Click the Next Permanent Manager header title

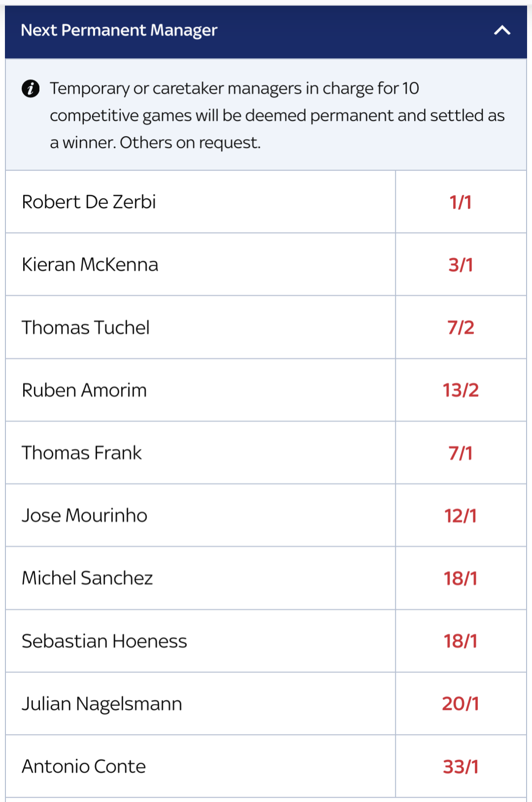click(119, 31)
